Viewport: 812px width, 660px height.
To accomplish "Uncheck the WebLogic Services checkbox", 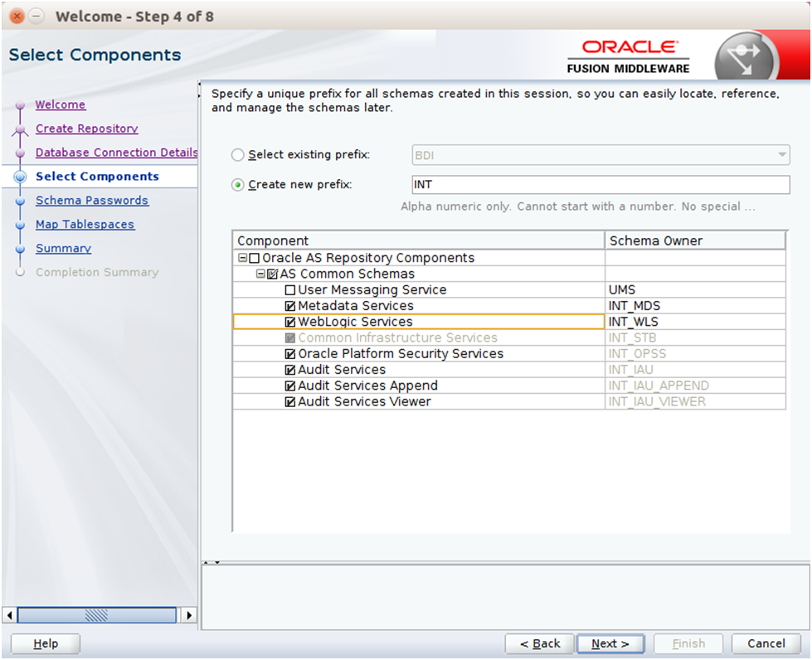I will [290, 322].
